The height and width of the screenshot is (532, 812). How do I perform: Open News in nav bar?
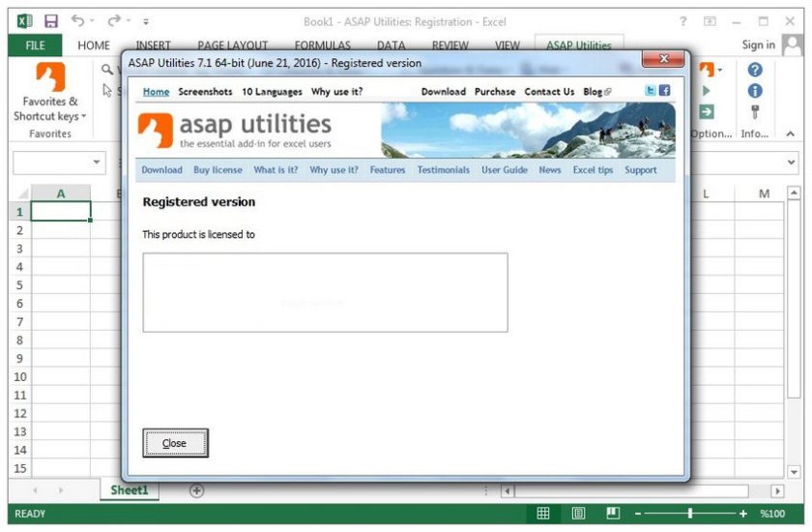(549, 170)
